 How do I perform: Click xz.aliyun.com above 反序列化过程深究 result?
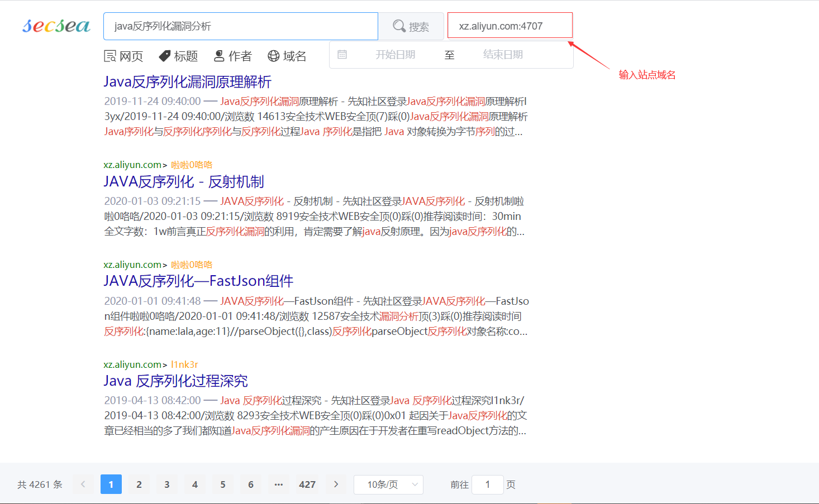[132, 364]
